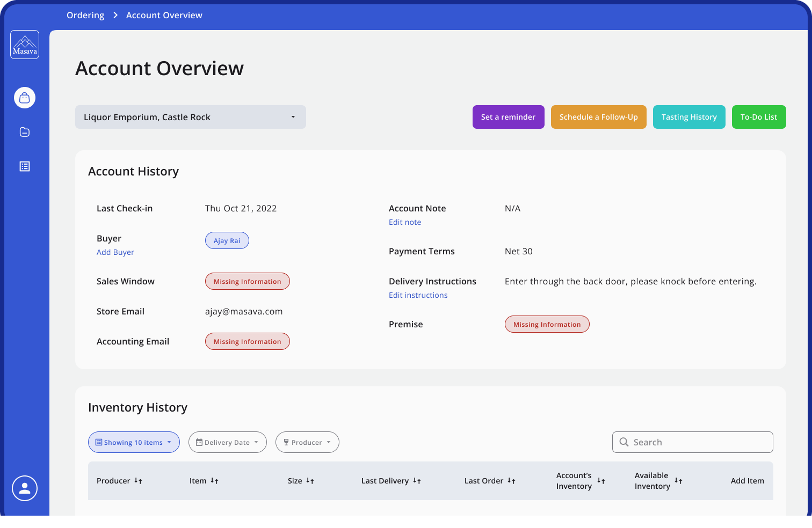
Task: Click the ajay@masava.com store email
Action: click(244, 311)
